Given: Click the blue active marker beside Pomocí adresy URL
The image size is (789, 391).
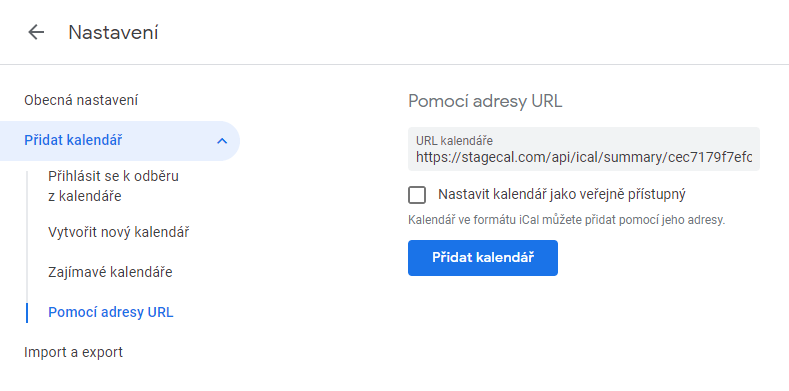Looking at the screenshot, I should click(27, 312).
